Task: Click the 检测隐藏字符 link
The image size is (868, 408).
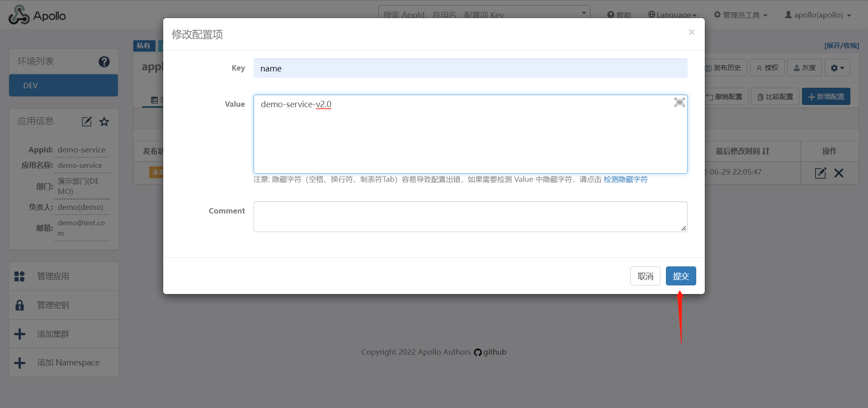Action: click(x=625, y=180)
